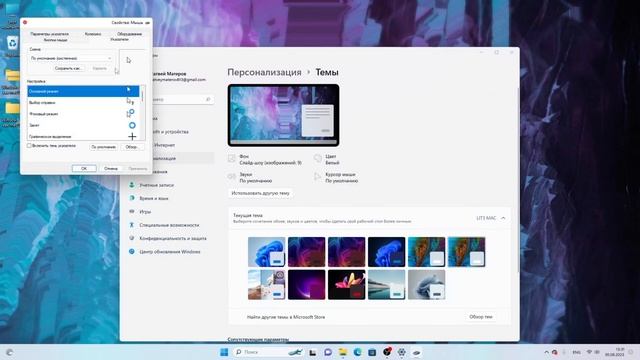Click the Settings search magnifier icon
640x360 pixels.
tap(208, 99)
